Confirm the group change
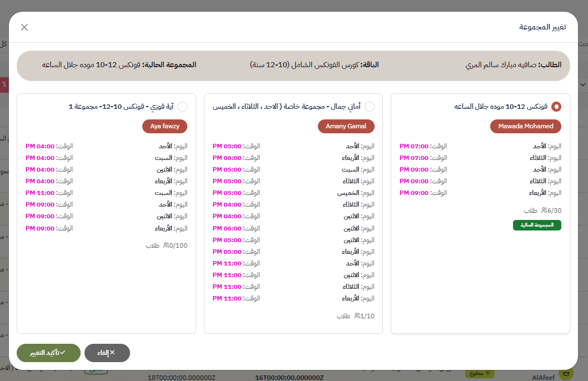The height and width of the screenshot is (381, 588). [48, 353]
